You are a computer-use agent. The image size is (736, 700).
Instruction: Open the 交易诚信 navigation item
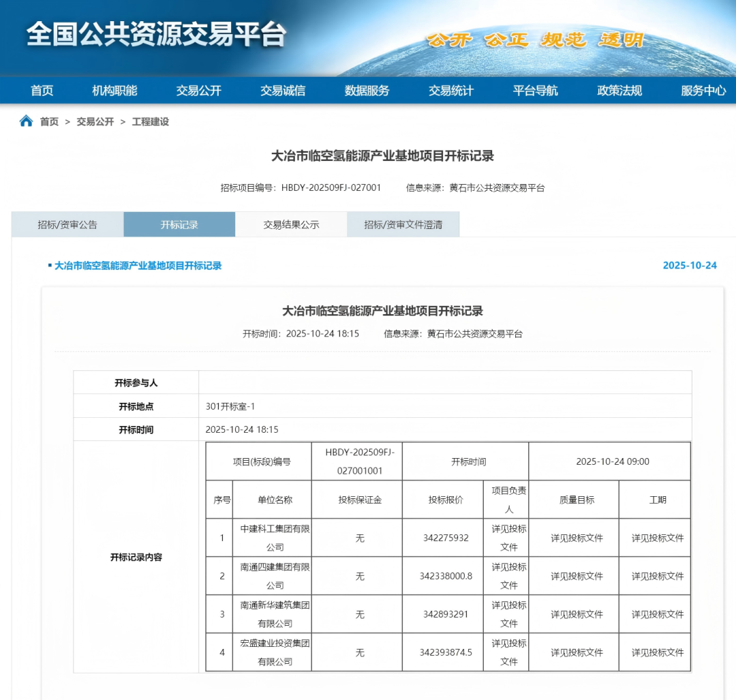283,91
